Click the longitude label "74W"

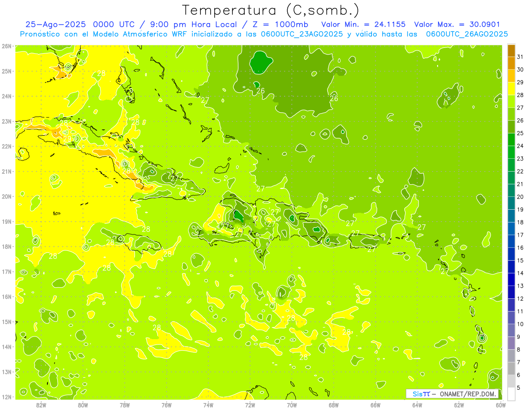pos(208,405)
